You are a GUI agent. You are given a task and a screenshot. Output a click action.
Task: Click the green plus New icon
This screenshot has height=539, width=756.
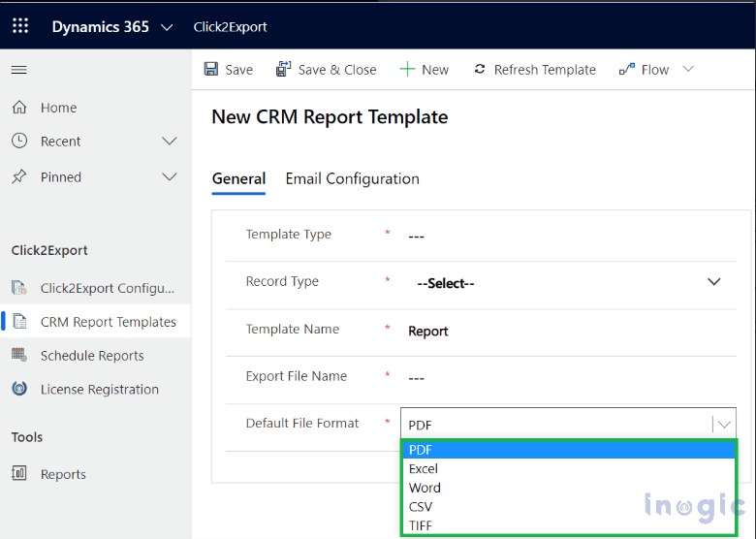pos(407,69)
